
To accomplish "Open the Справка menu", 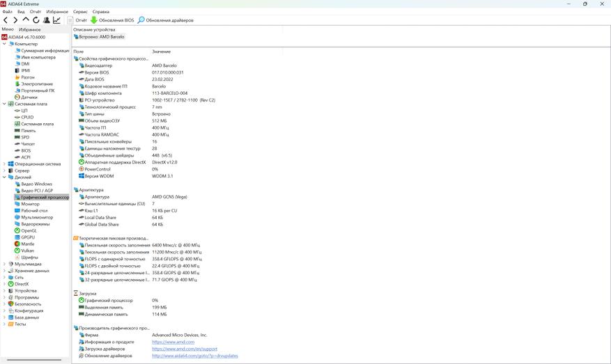I will 101,12.
